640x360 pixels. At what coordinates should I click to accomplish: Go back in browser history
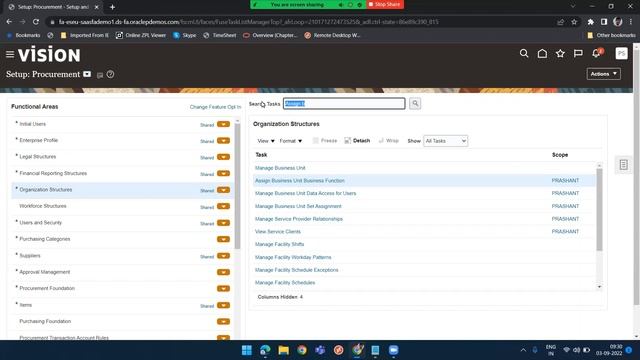tap(9, 22)
